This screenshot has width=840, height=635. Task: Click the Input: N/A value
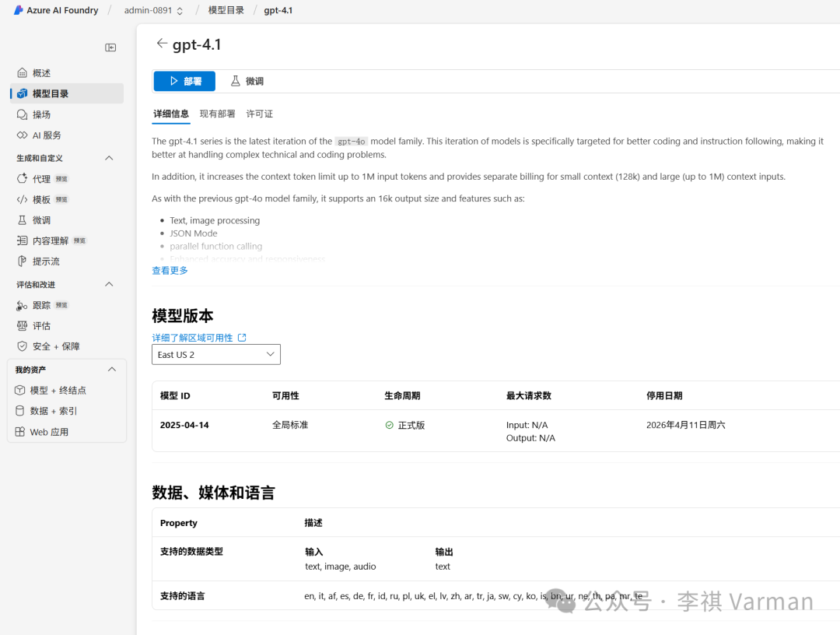[x=527, y=425]
